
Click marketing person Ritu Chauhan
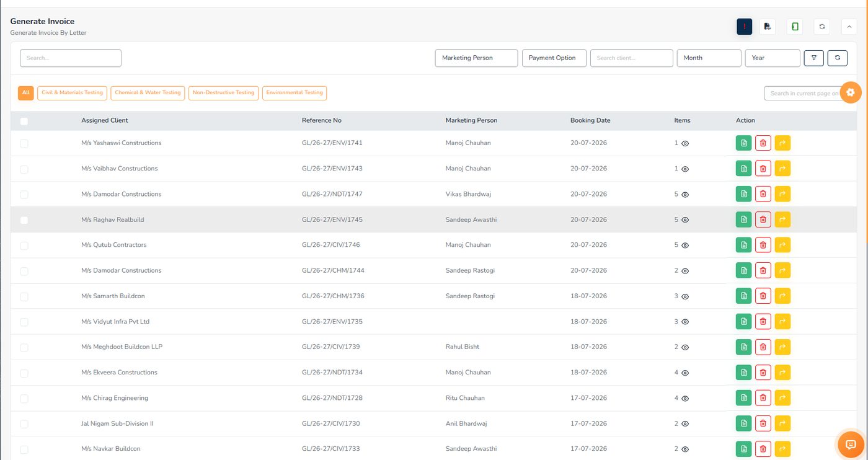(465, 398)
